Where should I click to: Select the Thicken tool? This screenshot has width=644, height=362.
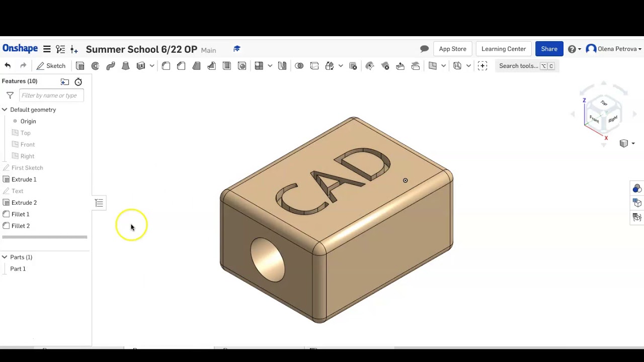point(141,66)
